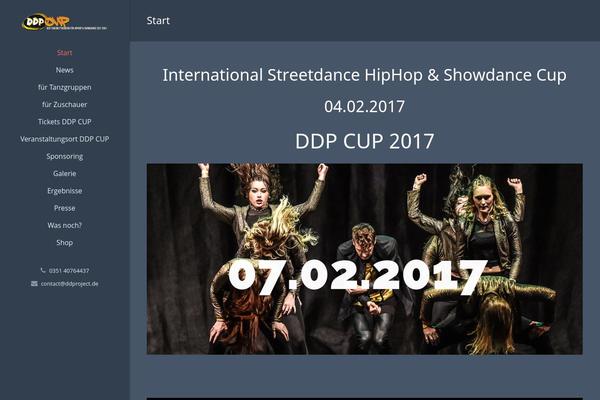Open the Sponsoring page
600x400 pixels.
(64, 156)
